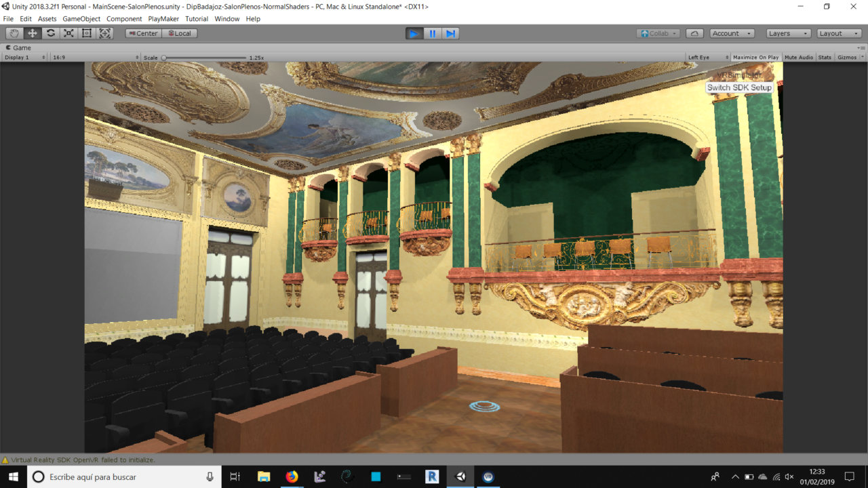Open the PlayMaker menu
The height and width of the screenshot is (488, 868).
point(163,19)
